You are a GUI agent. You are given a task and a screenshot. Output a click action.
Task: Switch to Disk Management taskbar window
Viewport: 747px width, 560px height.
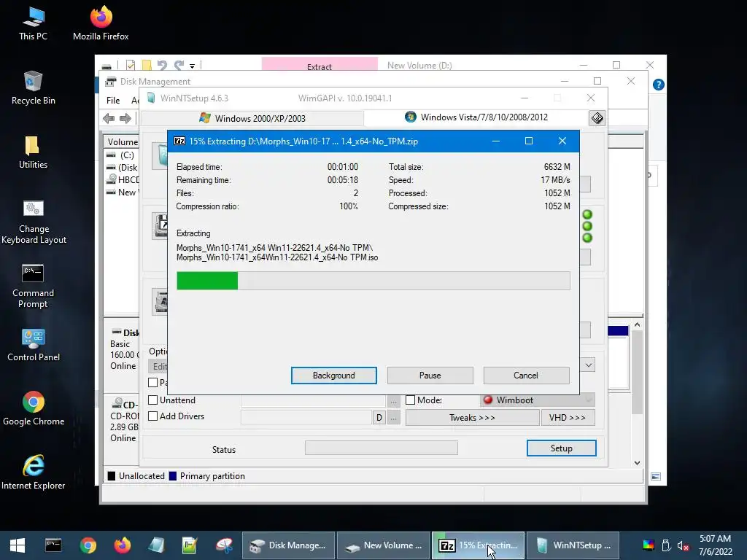point(288,545)
